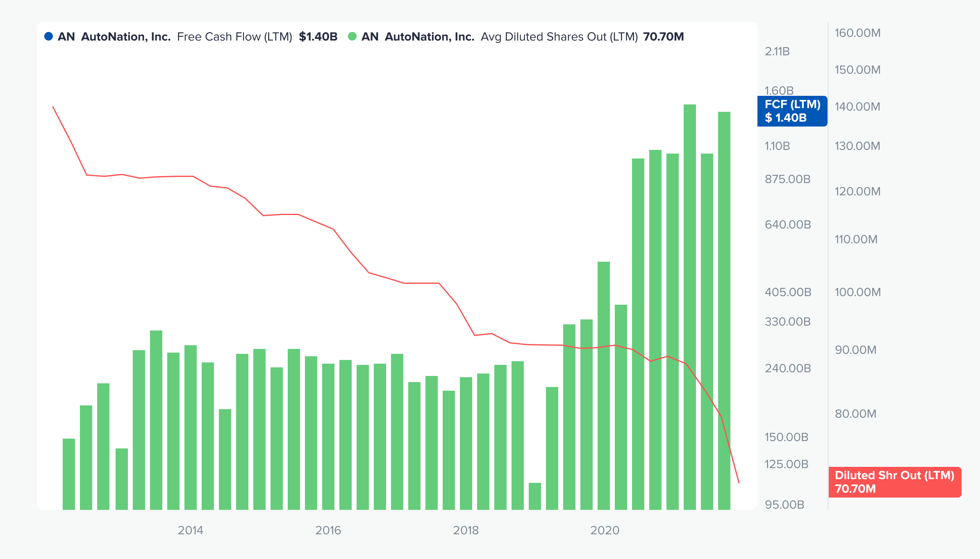Viewport: 980px width, 559px height.
Task: Click the rightmost green bar
Action: tap(724, 311)
